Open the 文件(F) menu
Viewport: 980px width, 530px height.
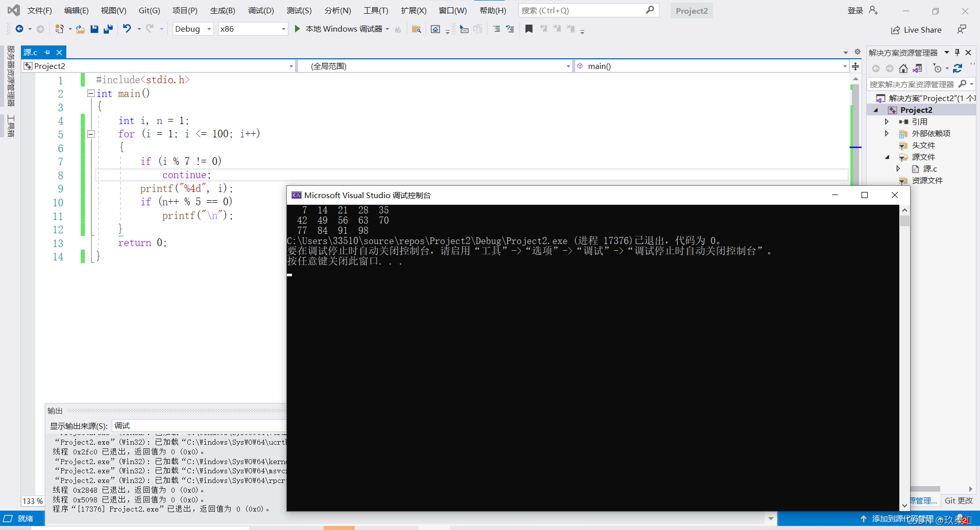[39, 10]
